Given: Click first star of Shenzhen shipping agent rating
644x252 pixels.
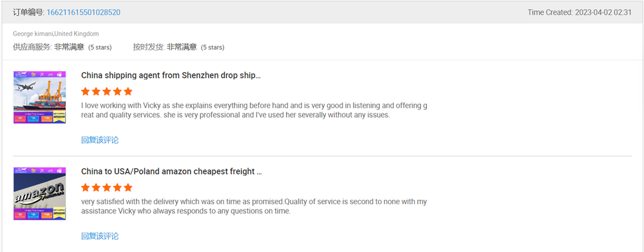Looking at the screenshot, I should (x=86, y=92).
